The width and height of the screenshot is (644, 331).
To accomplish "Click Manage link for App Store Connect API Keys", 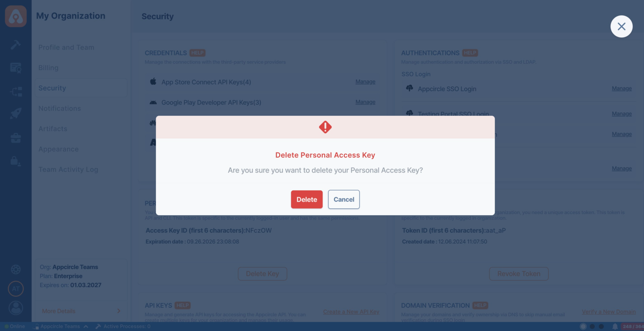I will tap(365, 82).
